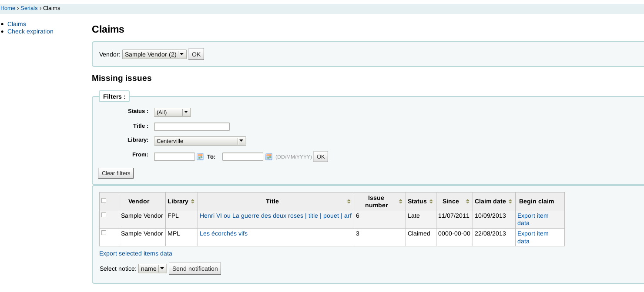Screen dimensions: 644x292
Task: Click the Title filter text field
Action: (x=191, y=127)
